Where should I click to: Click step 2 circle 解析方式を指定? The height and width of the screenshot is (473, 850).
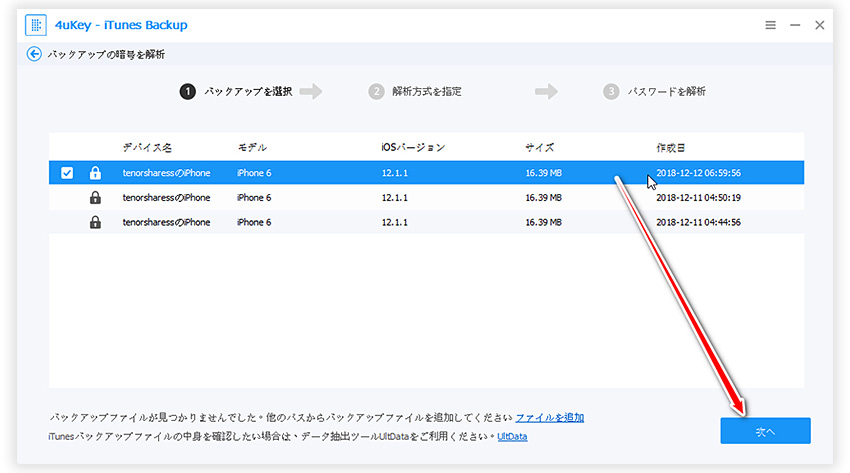click(x=376, y=92)
